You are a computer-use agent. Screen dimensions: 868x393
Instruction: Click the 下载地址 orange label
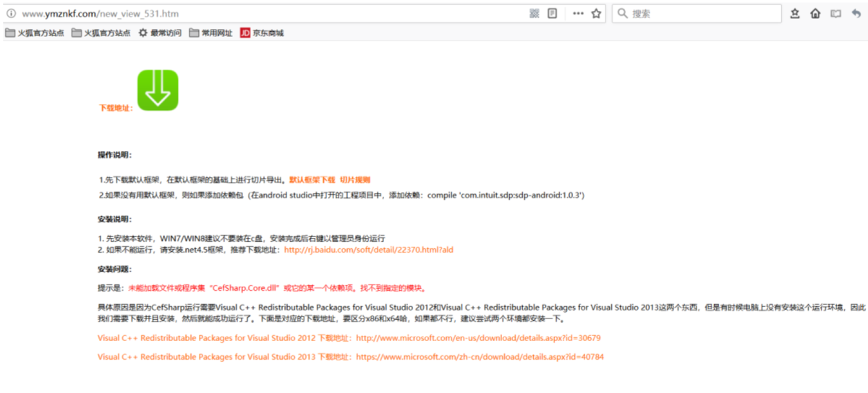pos(116,108)
